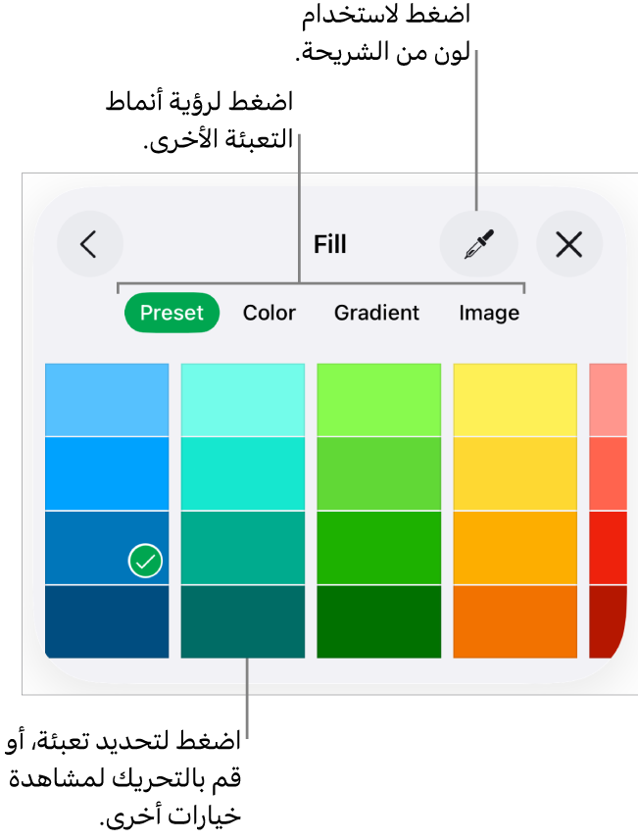Select the light pink-red swatch

coord(608,400)
